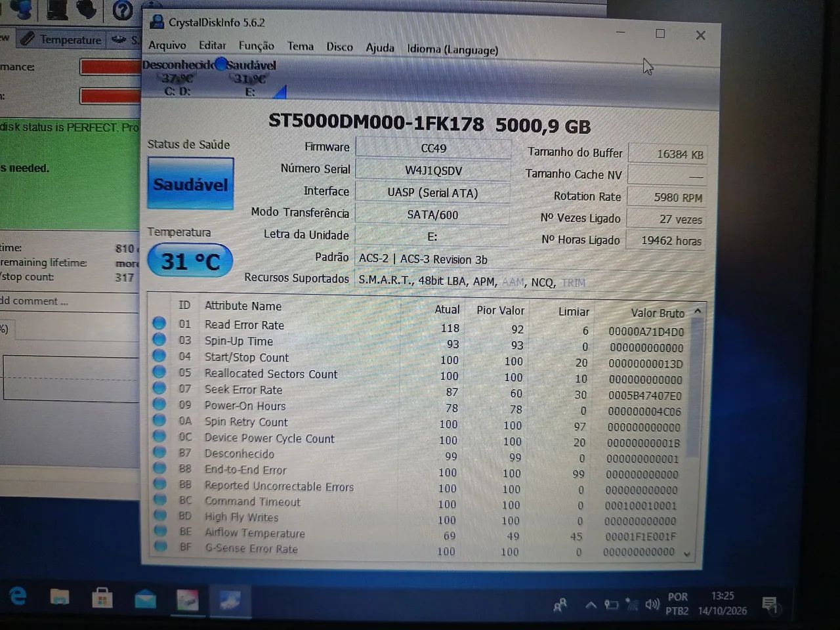Click the status circle for End-to-End Error
This screenshot has height=630, width=840.
tap(159, 468)
